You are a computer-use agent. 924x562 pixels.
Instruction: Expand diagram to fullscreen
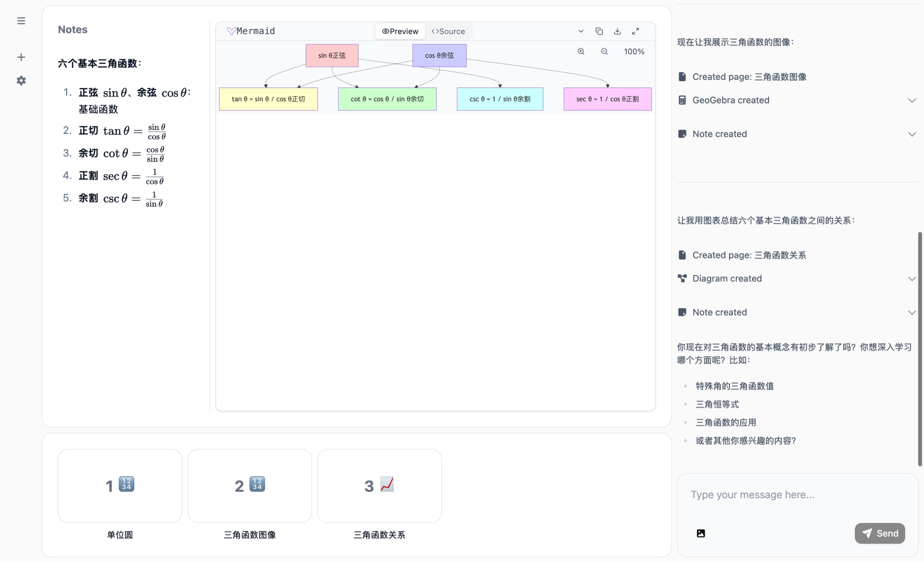[x=636, y=31]
